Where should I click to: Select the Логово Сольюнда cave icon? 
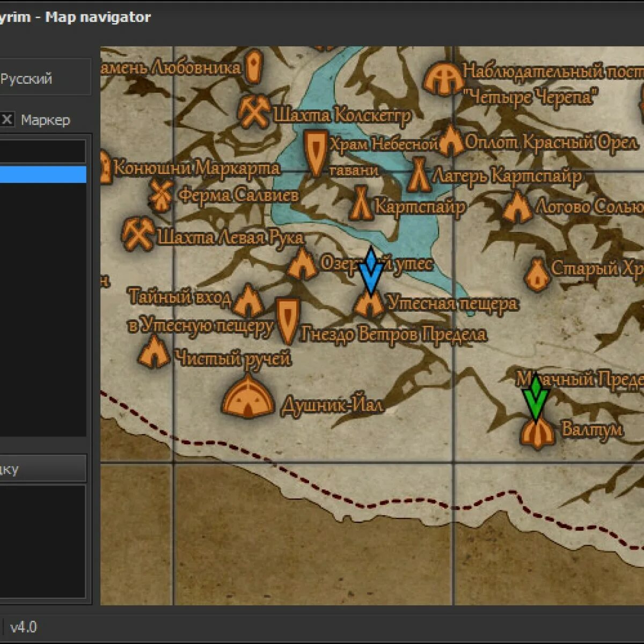click(x=517, y=207)
